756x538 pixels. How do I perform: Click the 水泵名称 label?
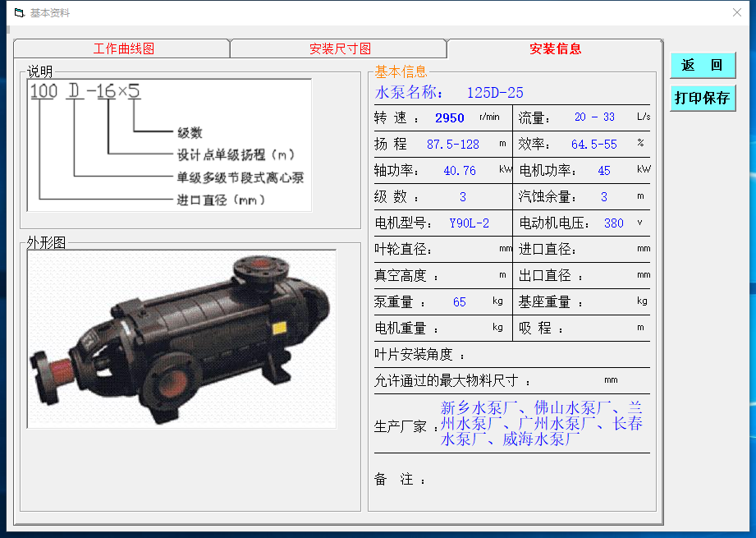tap(409, 92)
